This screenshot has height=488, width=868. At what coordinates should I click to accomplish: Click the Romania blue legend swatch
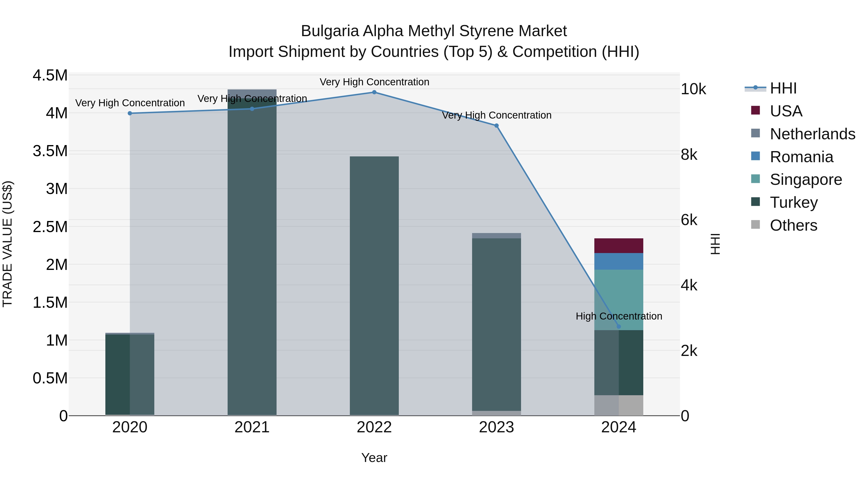click(x=755, y=156)
